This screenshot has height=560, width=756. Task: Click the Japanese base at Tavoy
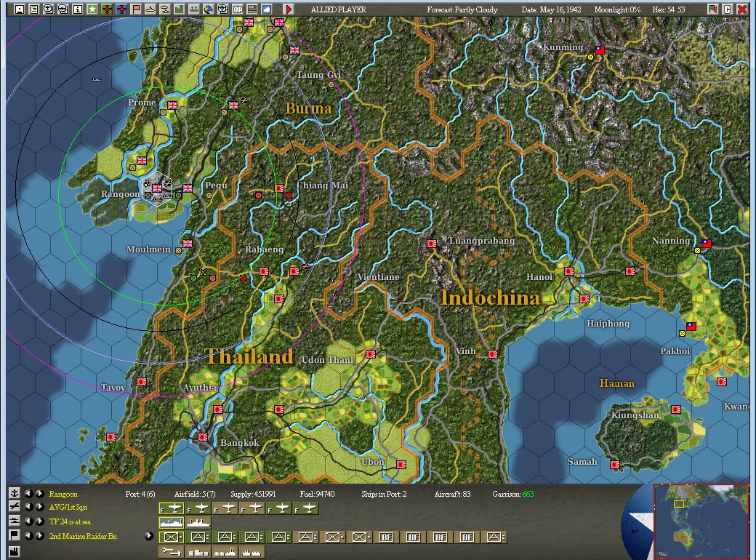pos(142,382)
